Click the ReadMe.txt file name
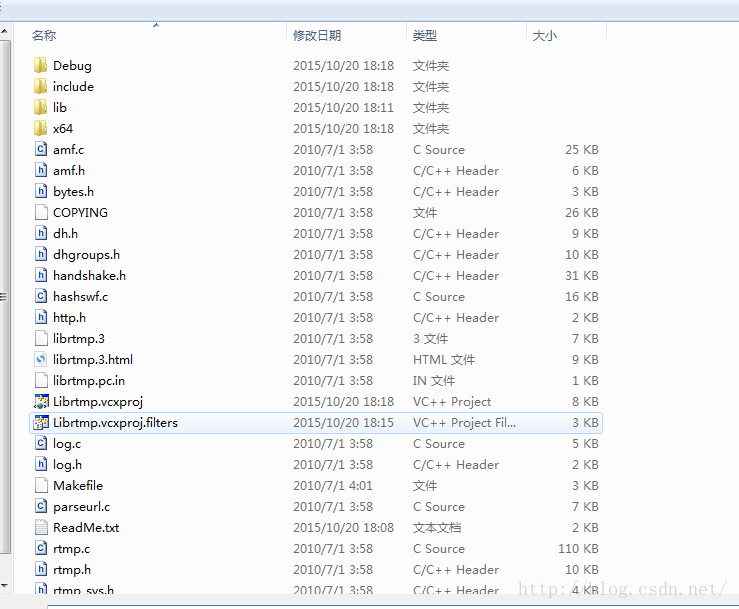Screen dimensions: 739x609 click(x=86, y=527)
